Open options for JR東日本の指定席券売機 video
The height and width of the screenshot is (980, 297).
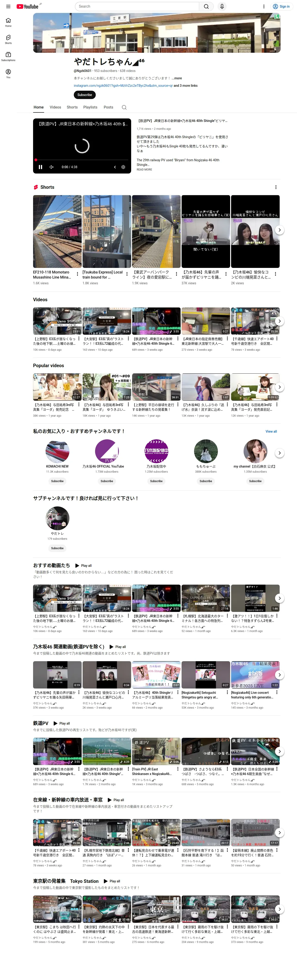point(227,339)
